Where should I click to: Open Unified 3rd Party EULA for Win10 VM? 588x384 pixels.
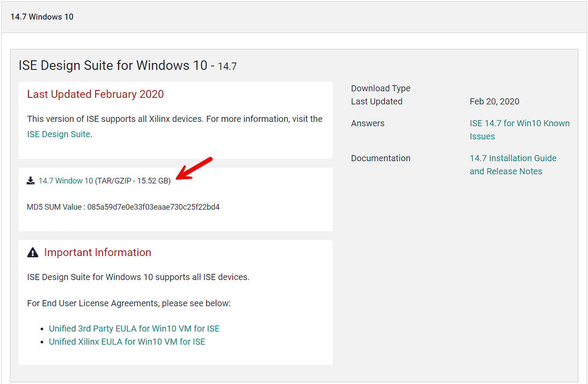coord(134,328)
